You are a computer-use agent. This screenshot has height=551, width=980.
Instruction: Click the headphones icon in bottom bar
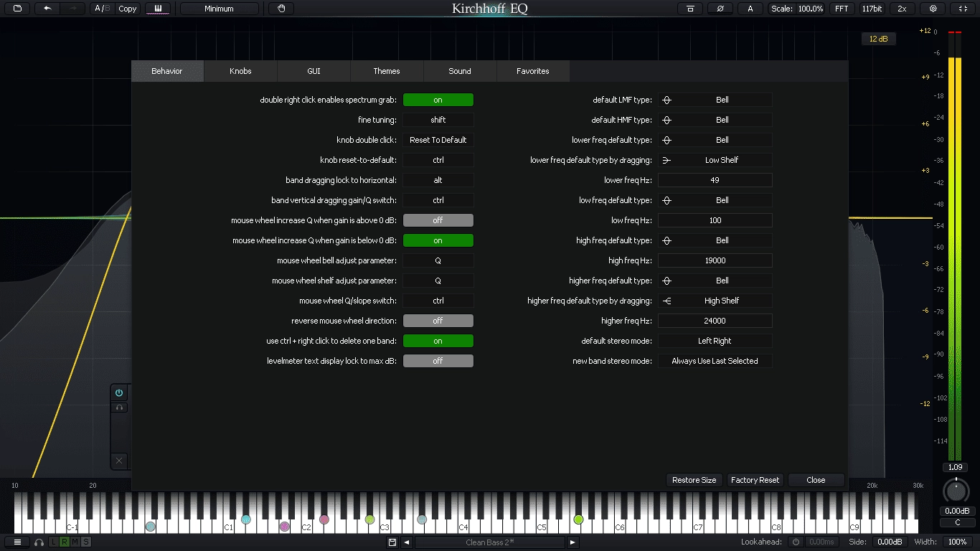(39, 542)
